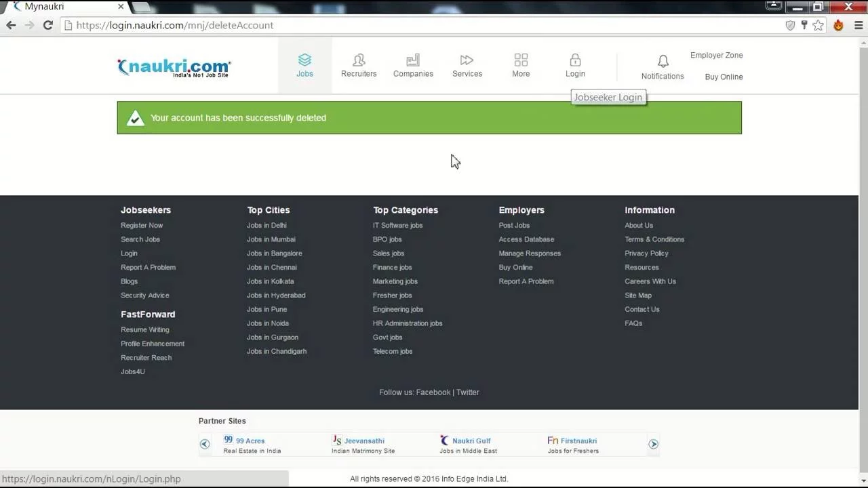Open the Employer Zone menu item

pos(716,56)
